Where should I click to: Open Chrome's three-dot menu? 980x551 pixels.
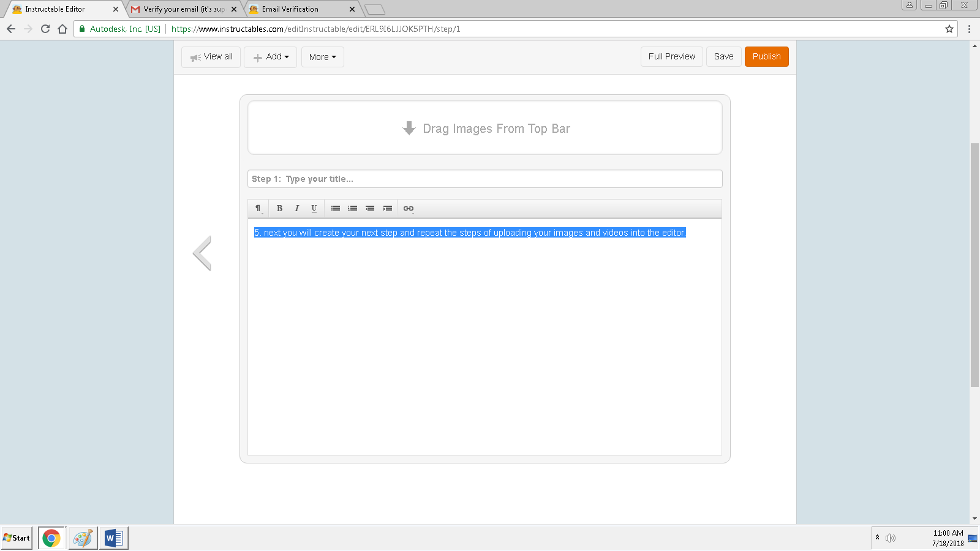tap(969, 29)
